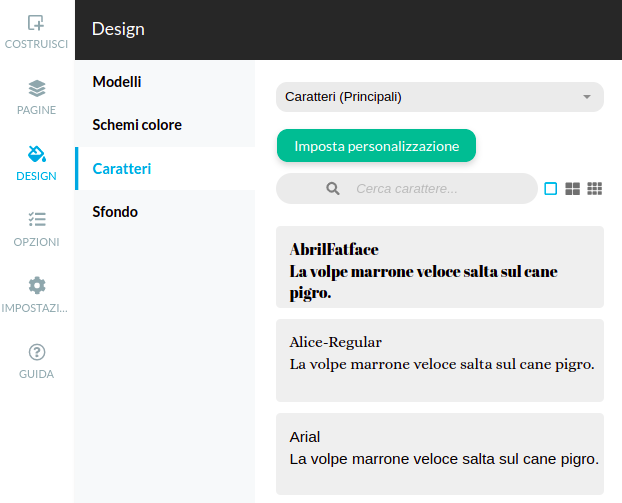Select the Caratteri tab

[x=122, y=169]
